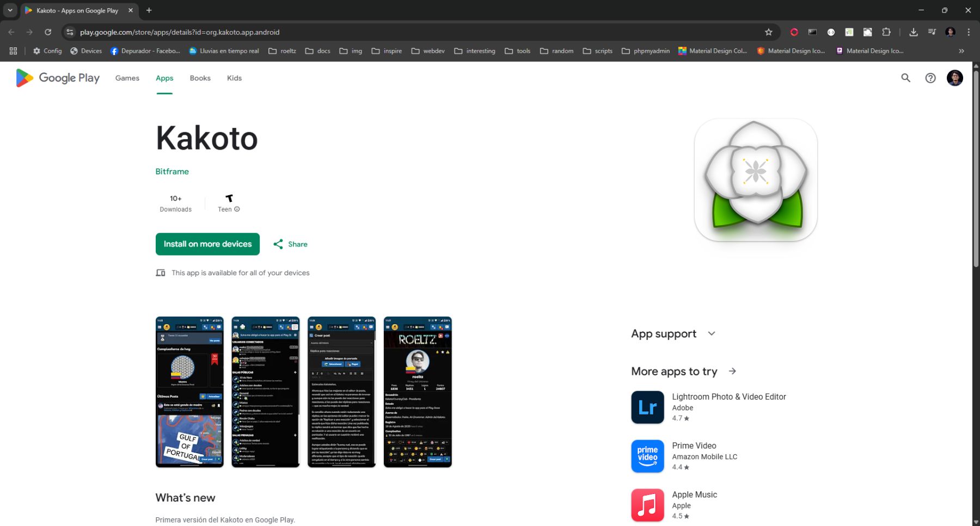Bookmark this page with the star icon
The image size is (980, 526).
pyautogui.click(x=768, y=32)
